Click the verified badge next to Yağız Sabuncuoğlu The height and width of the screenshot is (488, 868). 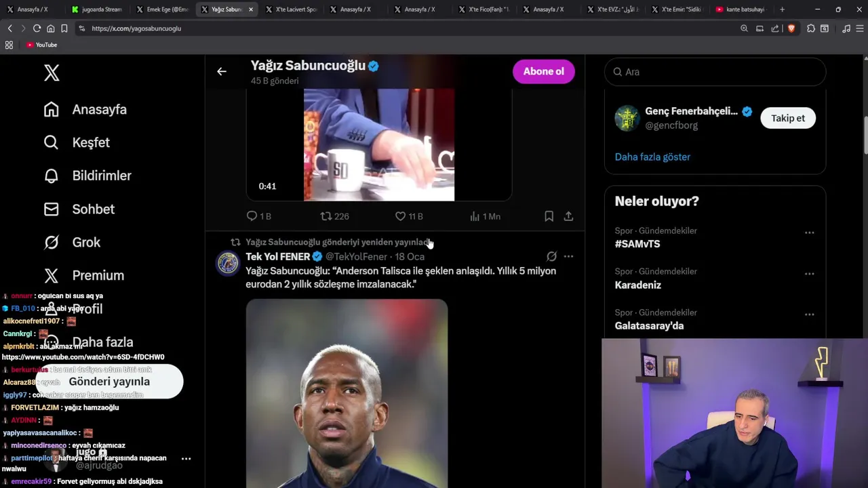click(x=374, y=66)
